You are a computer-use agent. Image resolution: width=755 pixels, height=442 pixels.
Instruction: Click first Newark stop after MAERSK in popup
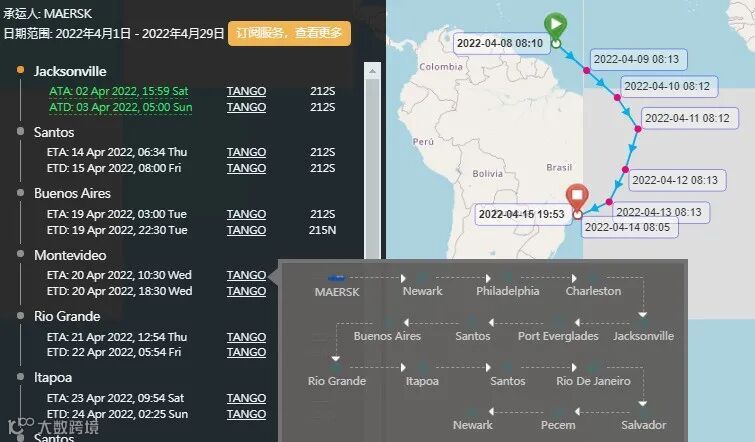(x=422, y=291)
